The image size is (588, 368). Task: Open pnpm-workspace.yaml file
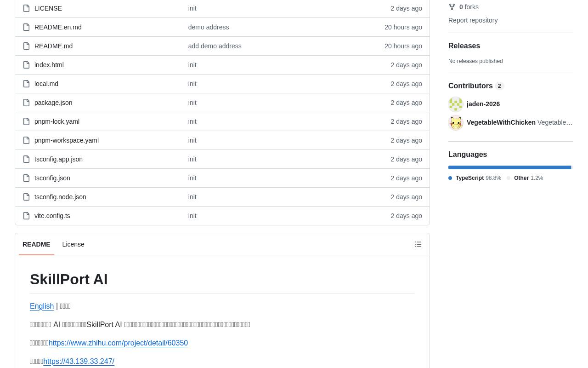pos(67,140)
